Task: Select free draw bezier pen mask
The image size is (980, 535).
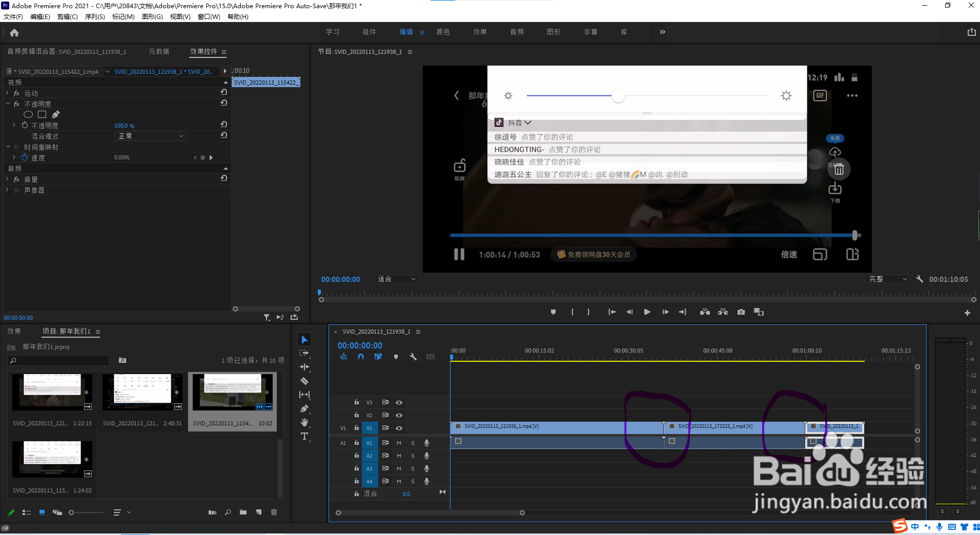Action: point(56,115)
